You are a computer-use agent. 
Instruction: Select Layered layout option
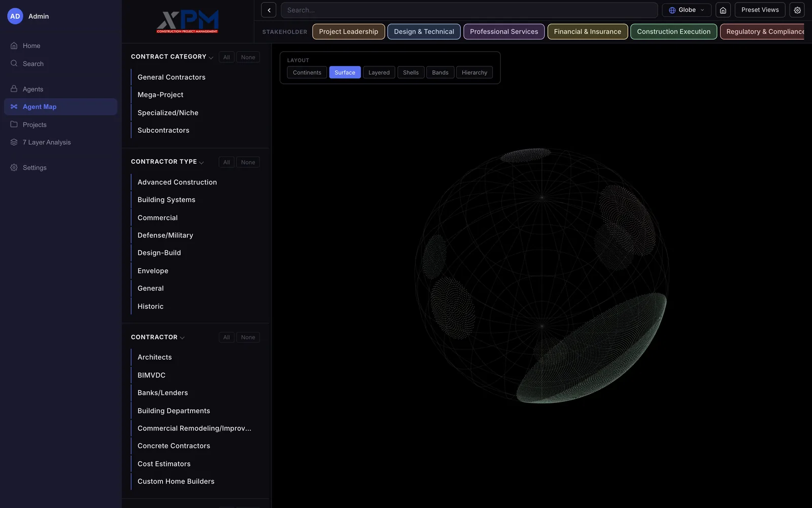click(379, 73)
